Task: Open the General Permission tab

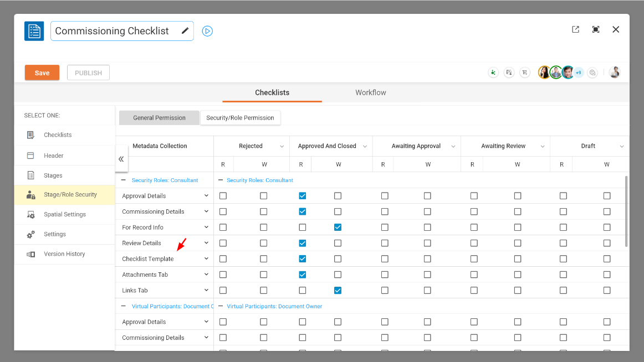Action: point(160,118)
